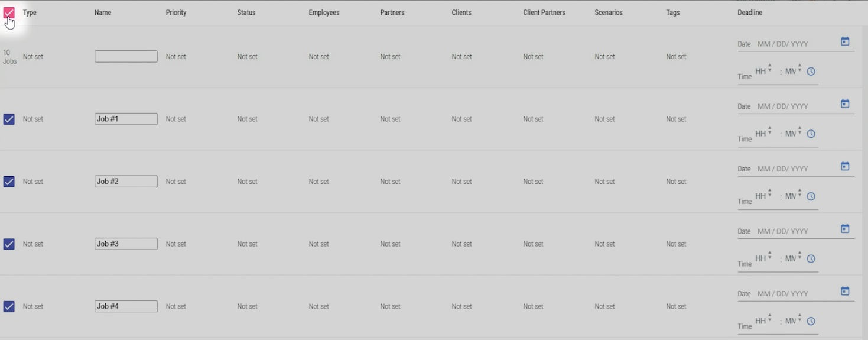Uncheck the Job #3 row checkbox
The width and height of the screenshot is (868, 340).
coord(9,244)
